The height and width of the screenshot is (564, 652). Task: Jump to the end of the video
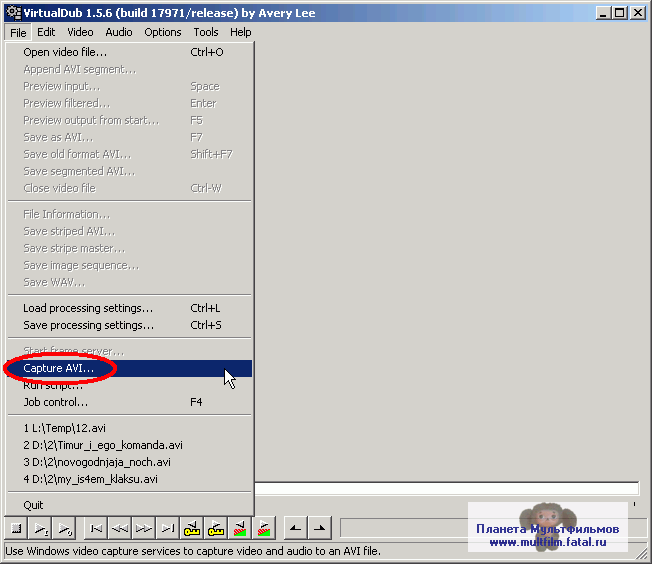(168, 528)
